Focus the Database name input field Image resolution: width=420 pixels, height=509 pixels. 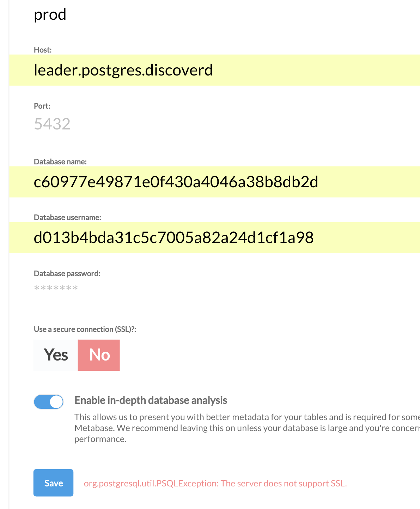(x=214, y=182)
